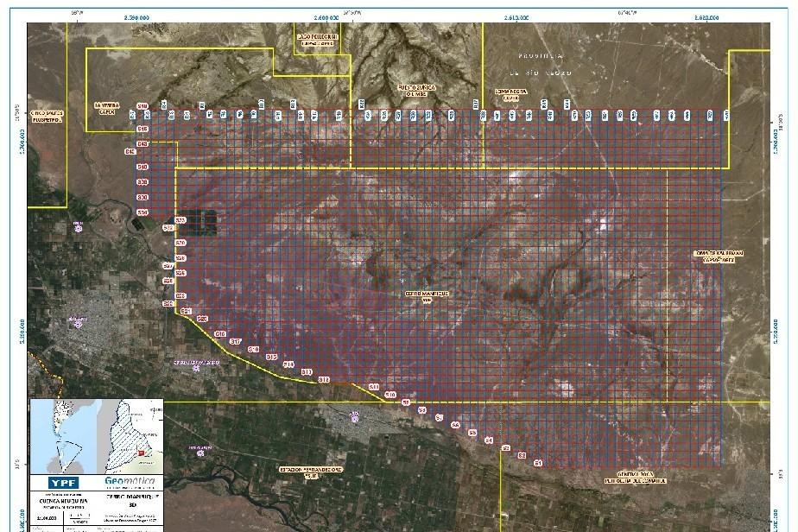Viewport: 798px width, 532px height.
Task: Click the purple locality symbol near Fernandez Oro
Action: [x=354, y=417]
